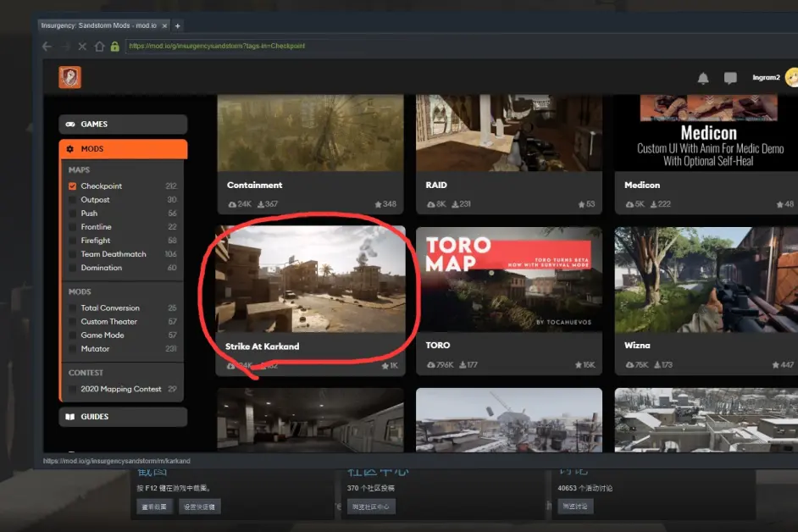Expand the GUIDES sidebar section
The height and width of the screenshot is (532, 798).
tap(123, 417)
